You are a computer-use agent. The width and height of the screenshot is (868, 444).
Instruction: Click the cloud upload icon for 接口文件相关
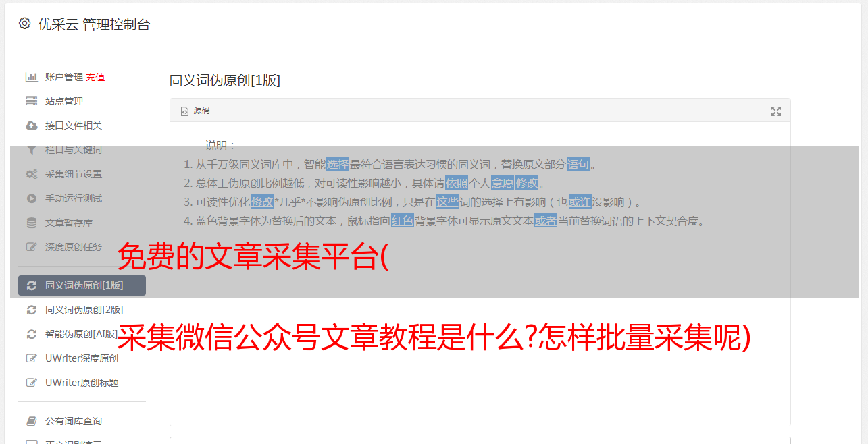31,126
